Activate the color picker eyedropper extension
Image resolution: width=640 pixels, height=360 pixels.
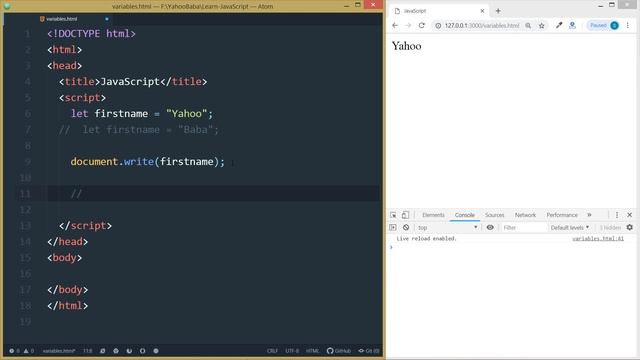click(559, 25)
